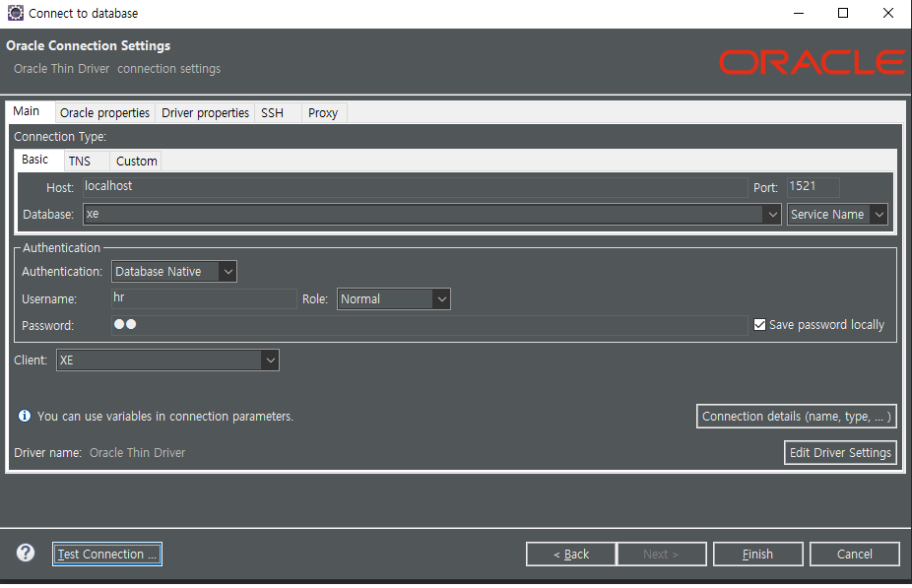
Task: Toggle Save password locally checkbox
Action: (759, 325)
